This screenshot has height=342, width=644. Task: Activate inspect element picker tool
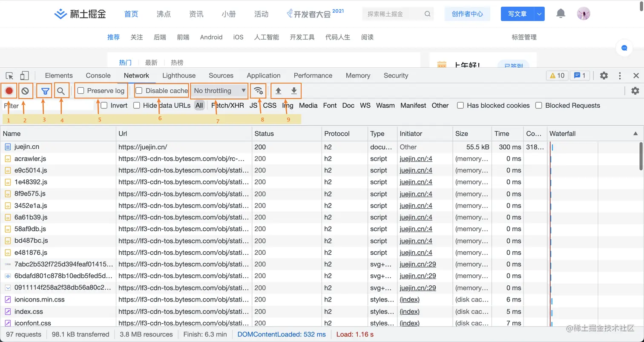coord(9,76)
